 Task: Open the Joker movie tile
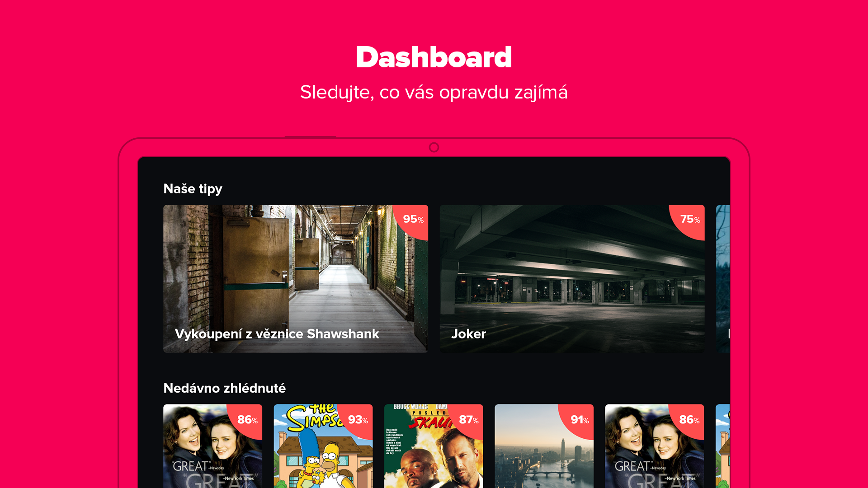point(572,278)
